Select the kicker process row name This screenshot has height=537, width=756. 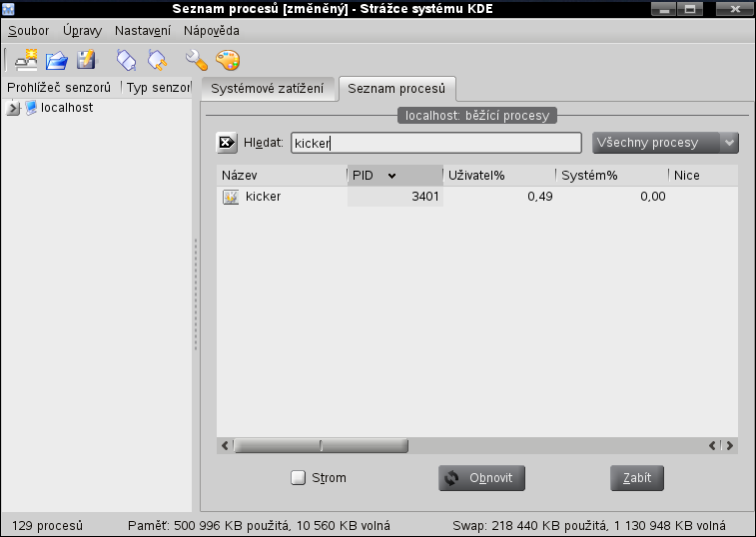[x=264, y=197]
